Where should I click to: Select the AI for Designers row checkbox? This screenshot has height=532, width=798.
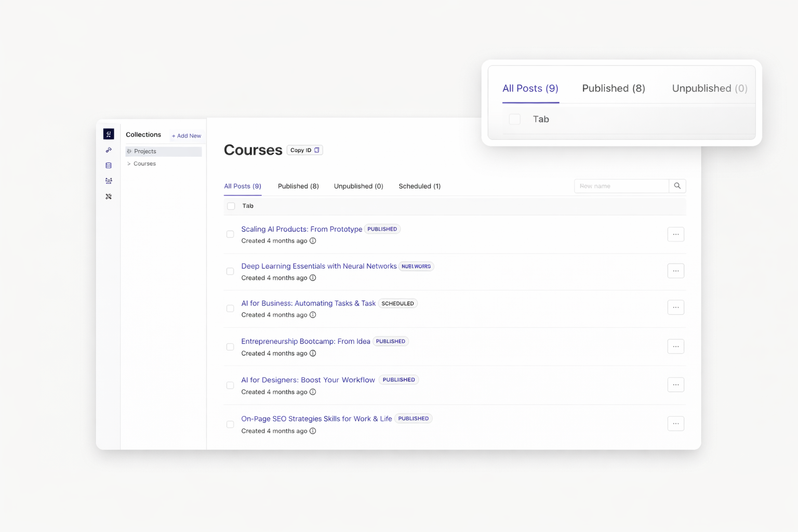230,385
